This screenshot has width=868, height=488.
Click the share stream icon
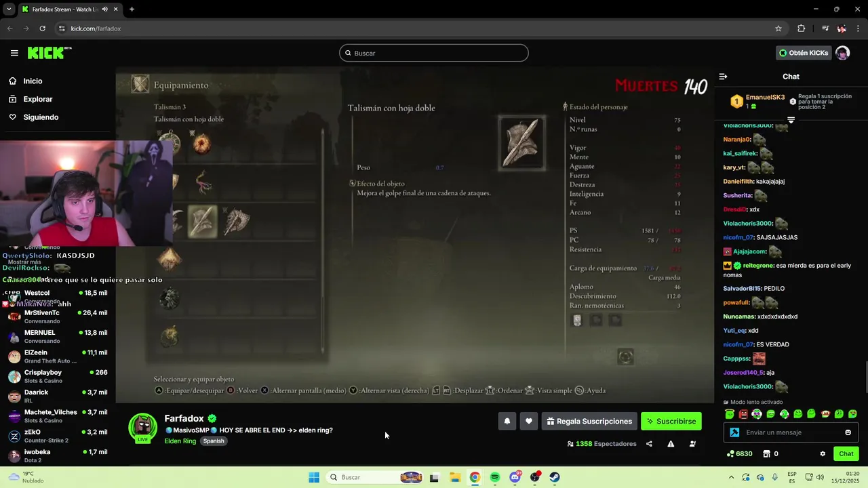pos(649,444)
